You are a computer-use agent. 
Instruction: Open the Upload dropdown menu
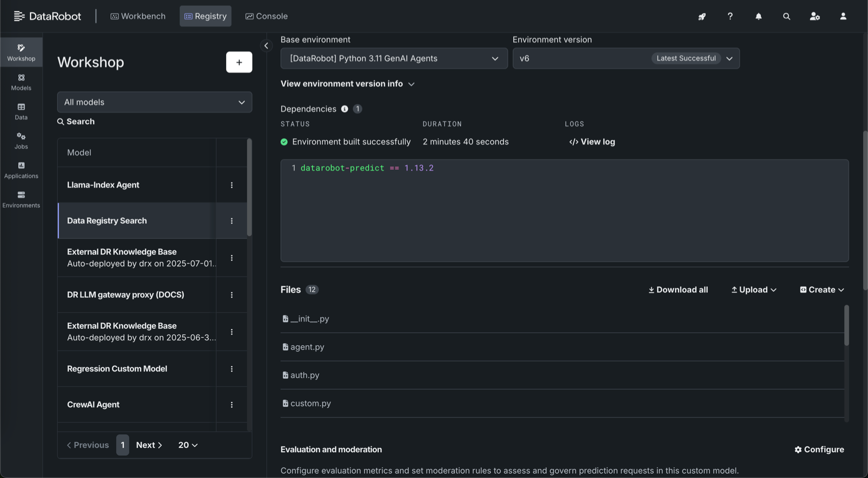tap(753, 290)
